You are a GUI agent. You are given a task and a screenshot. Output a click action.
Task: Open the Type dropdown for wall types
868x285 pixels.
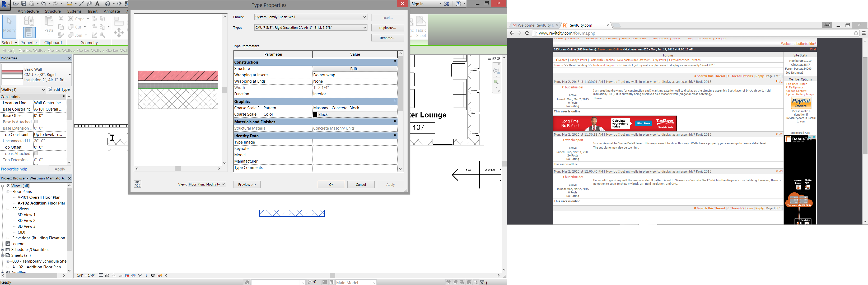pyautogui.click(x=365, y=28)
